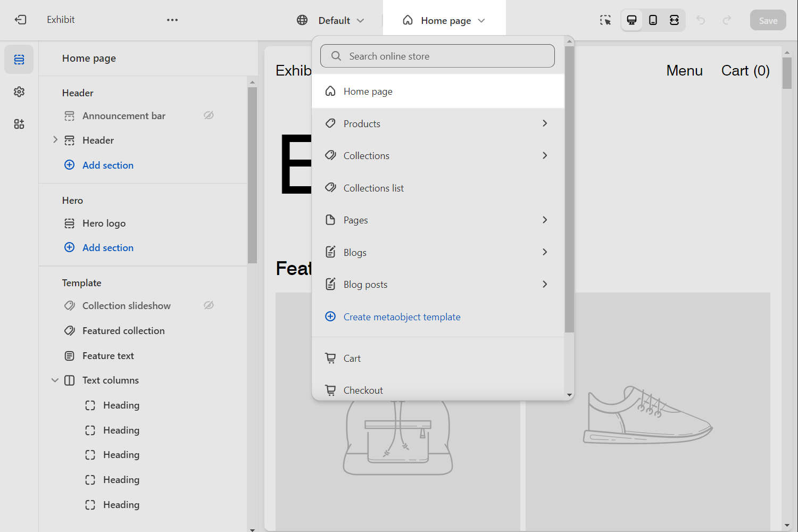Image resolution: width=798 pixels, height=532 pixels.
Task: Open the App embeds sidebar icon
Action: [x=19, y=124]
